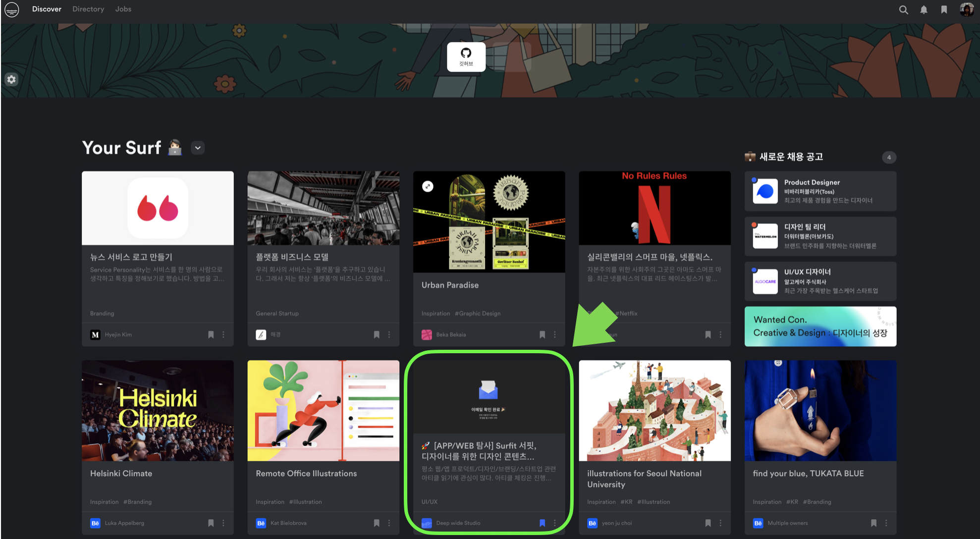Switch to the Directory tab
The image size is (980, 539).
(88, 9)
